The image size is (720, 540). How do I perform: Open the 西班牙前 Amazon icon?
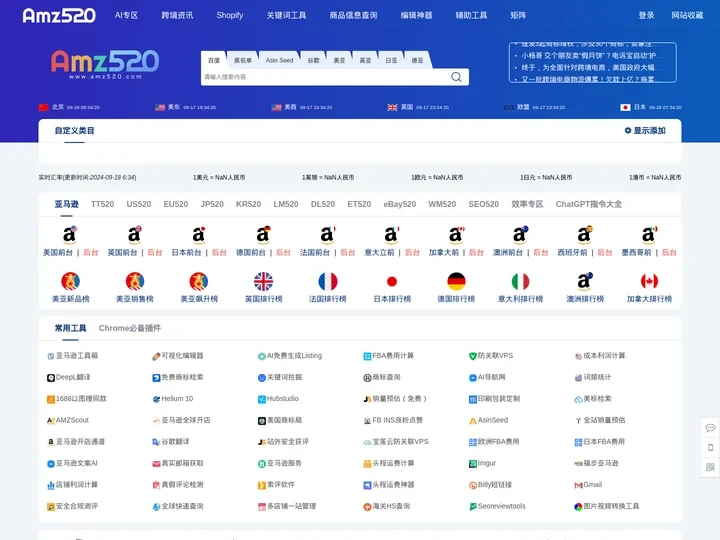[x=585, y=234]
